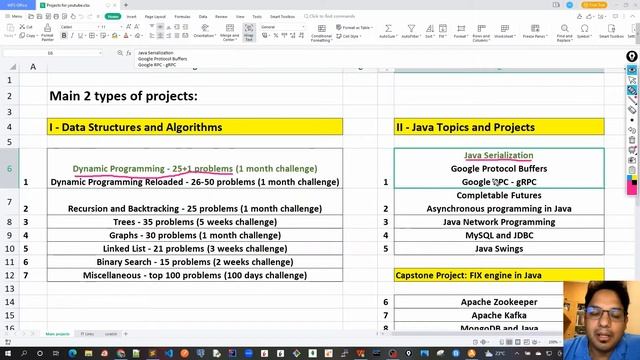This screenshot has width=640, height=360.
Task: Toggle Underline formatting
Action: point(80,36)
